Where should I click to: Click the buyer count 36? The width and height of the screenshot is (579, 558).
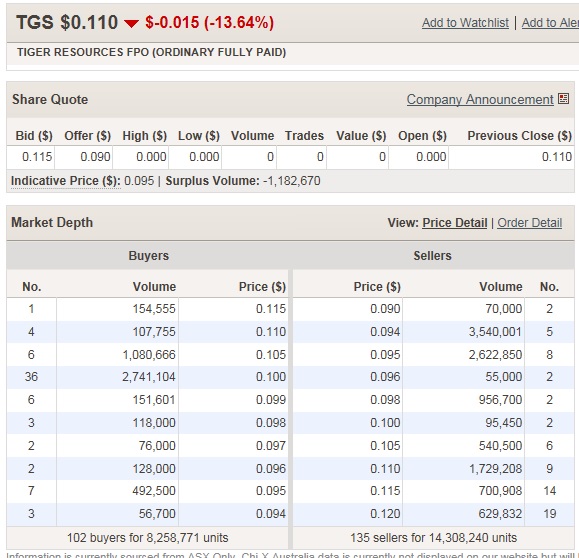coord(31,377)
